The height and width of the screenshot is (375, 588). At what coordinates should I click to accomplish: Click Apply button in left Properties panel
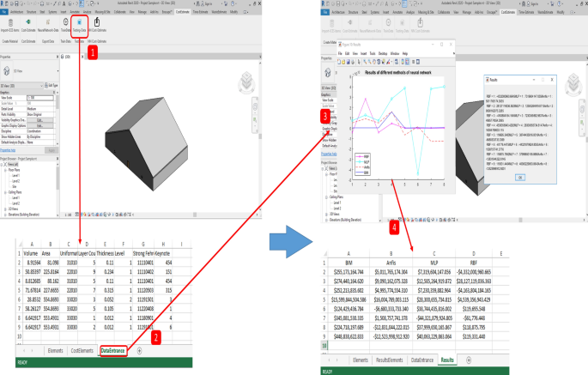[x=52, y=150]
